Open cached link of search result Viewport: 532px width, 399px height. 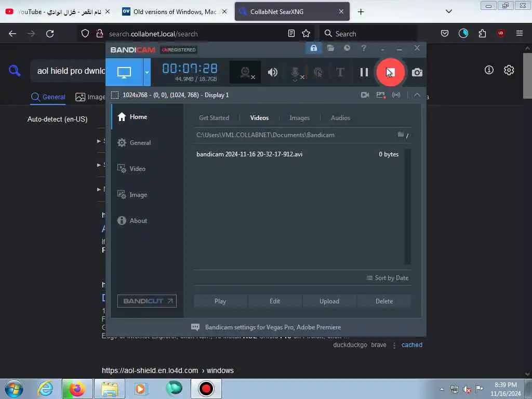point(412,345)
